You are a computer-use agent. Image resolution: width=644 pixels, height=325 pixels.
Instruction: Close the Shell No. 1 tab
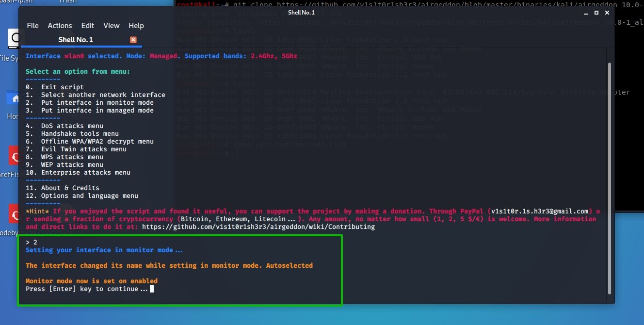tap(133, 40)
